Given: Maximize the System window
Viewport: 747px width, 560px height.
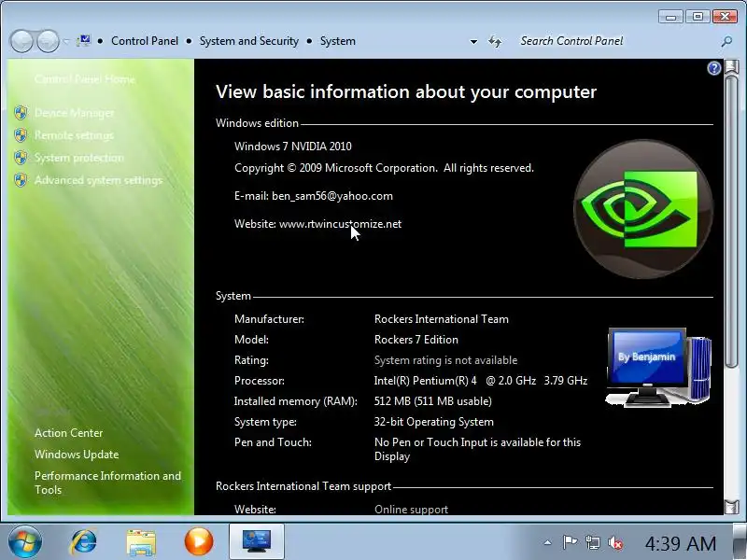Looking at the screenshot, I should pos(698,17).
